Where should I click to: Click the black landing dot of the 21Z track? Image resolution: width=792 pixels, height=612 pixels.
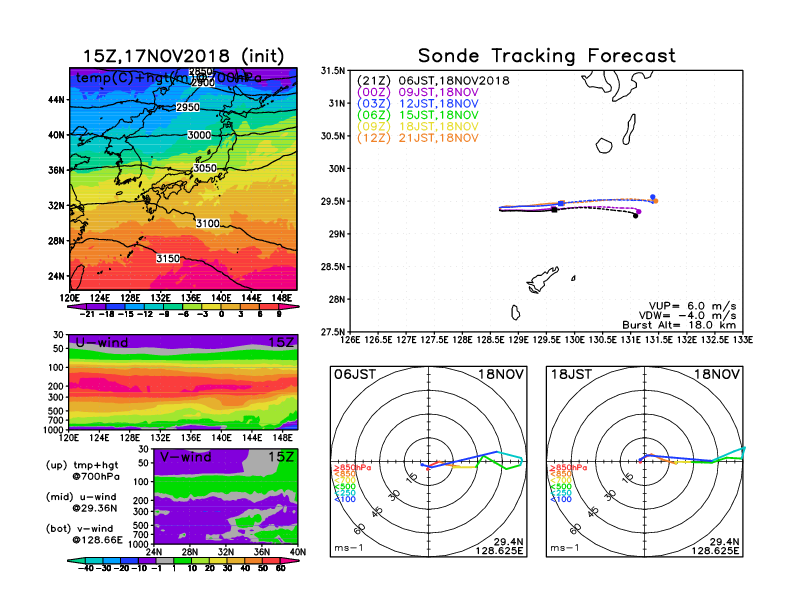click(x=635, y=216)
